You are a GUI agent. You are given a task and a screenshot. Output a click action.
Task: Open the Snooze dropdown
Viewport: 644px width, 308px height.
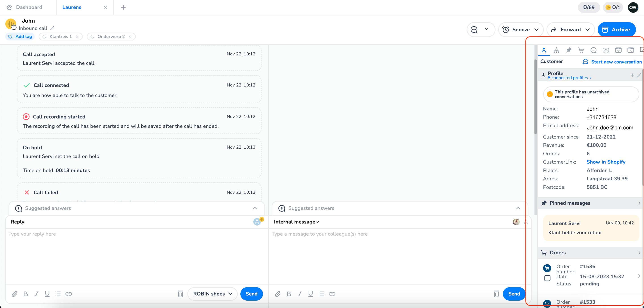(521, 30)
